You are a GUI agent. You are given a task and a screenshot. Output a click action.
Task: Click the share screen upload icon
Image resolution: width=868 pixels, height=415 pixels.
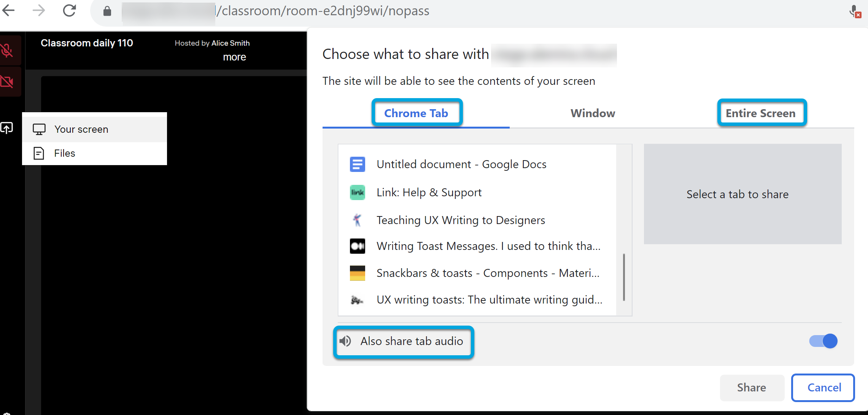point(7,128)
